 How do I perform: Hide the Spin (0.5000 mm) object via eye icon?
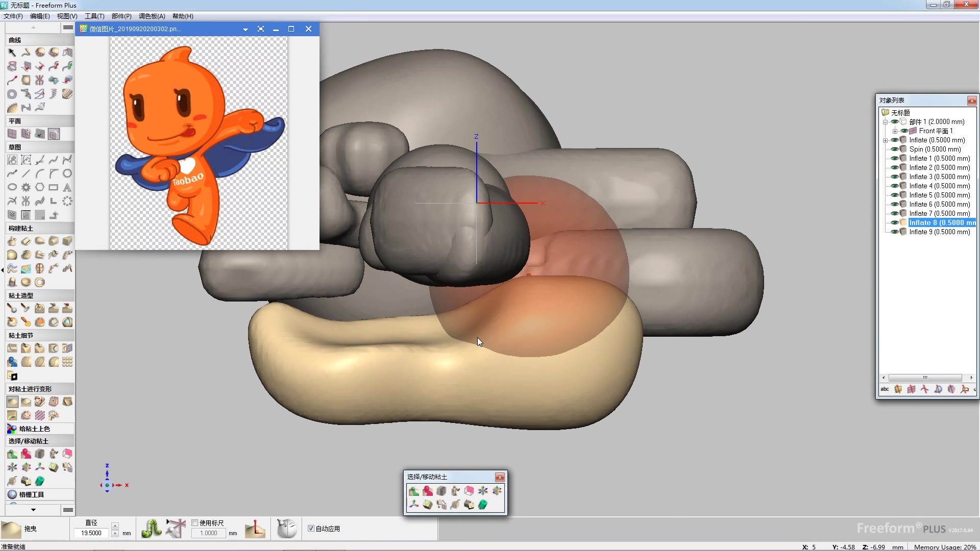coord(894,149)
